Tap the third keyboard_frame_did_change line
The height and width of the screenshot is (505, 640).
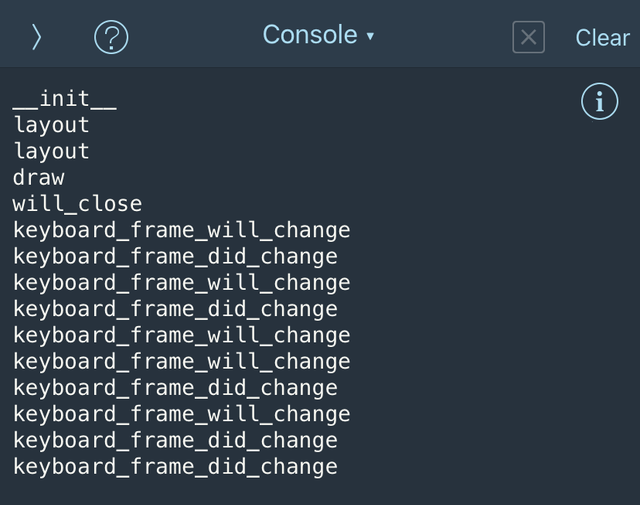176,388
